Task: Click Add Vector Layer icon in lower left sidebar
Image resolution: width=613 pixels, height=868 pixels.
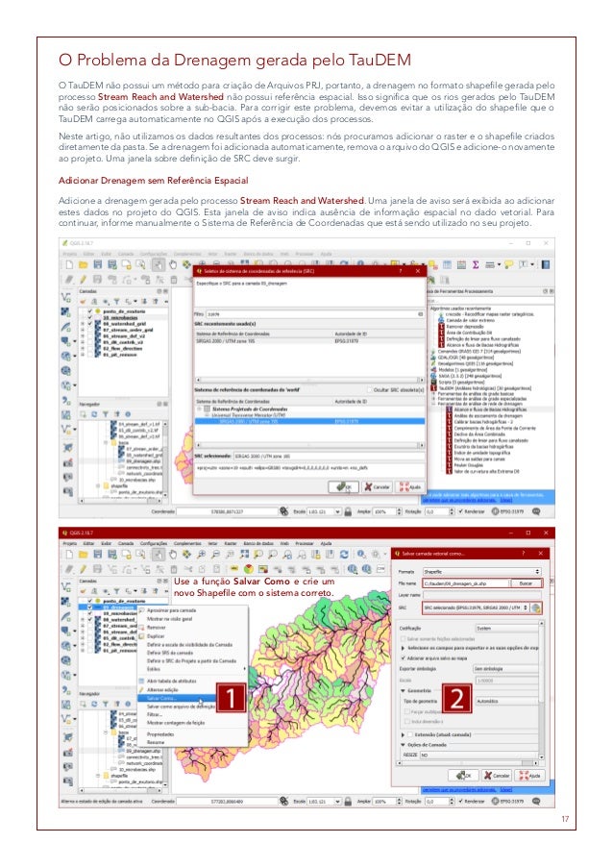Action: 66,586
